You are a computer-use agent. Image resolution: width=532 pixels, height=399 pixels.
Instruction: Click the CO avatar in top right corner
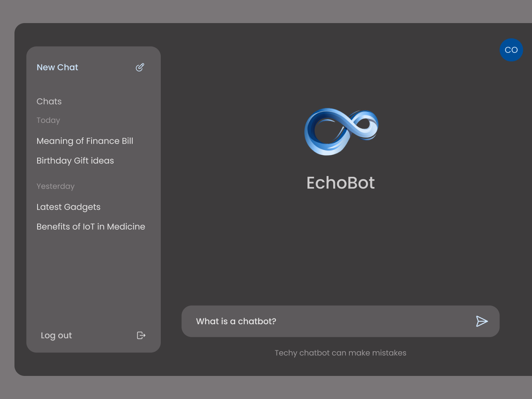click(x=511, y=50)
